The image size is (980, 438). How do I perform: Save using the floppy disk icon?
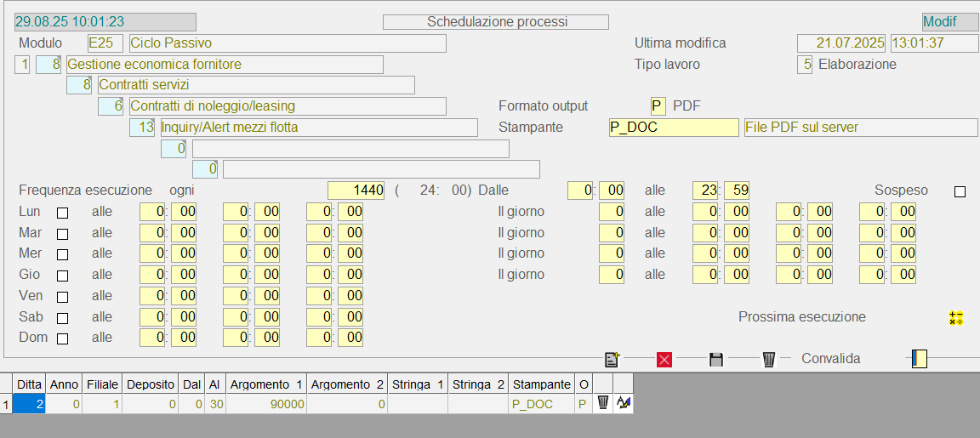click(x=716, y=360)
